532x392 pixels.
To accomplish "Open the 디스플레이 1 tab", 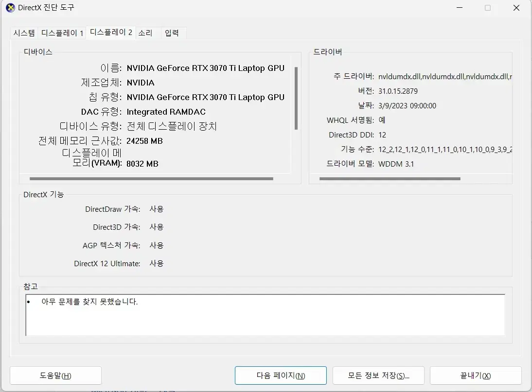I will (x=62, y=33).
